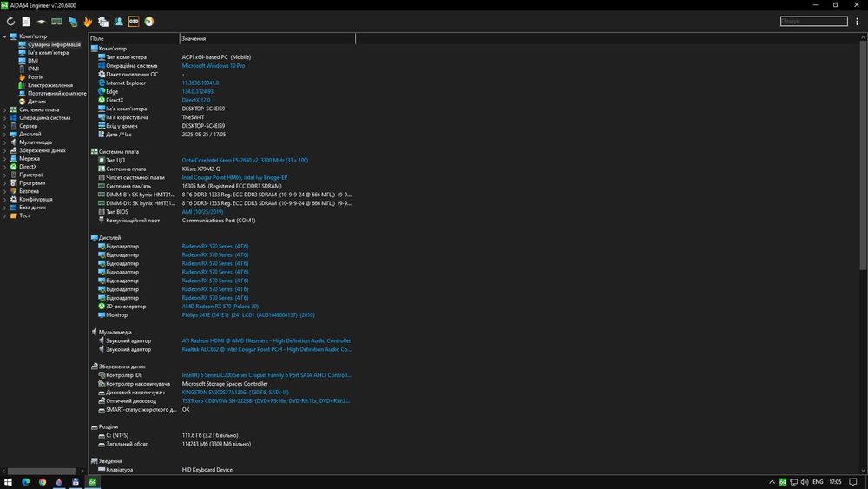Expand the Тест tree node
Image resolution: width=868 pixels, height=489 pixels.
[5, 215]
